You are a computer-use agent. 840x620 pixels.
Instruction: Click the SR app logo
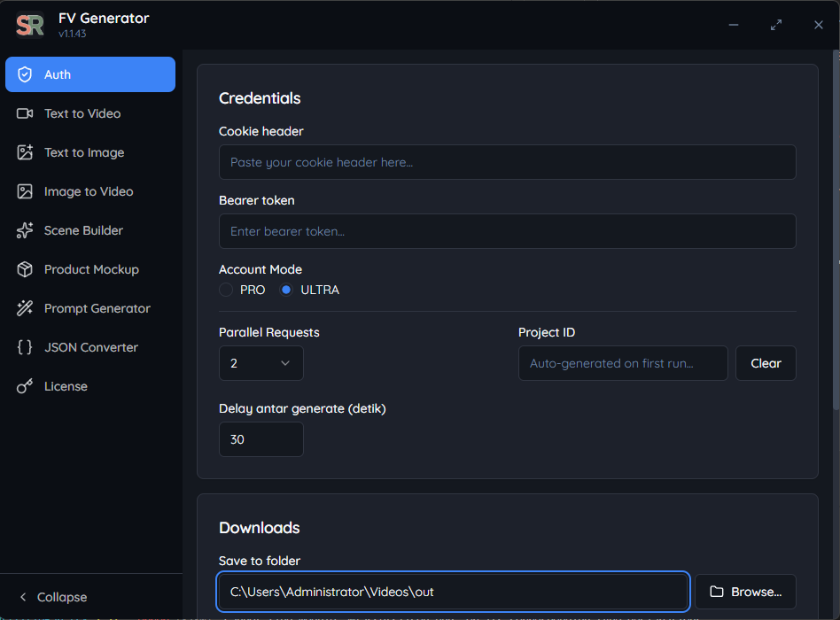pyautogui.click(x=30, y=25)
